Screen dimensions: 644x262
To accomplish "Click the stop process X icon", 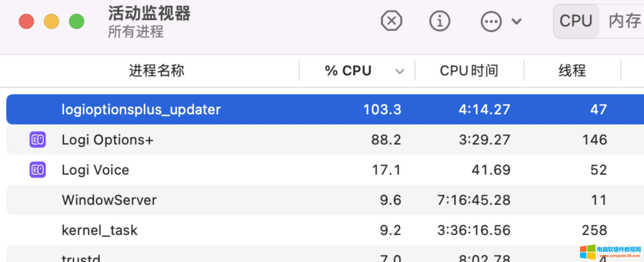I will click(x=391, y=21).
